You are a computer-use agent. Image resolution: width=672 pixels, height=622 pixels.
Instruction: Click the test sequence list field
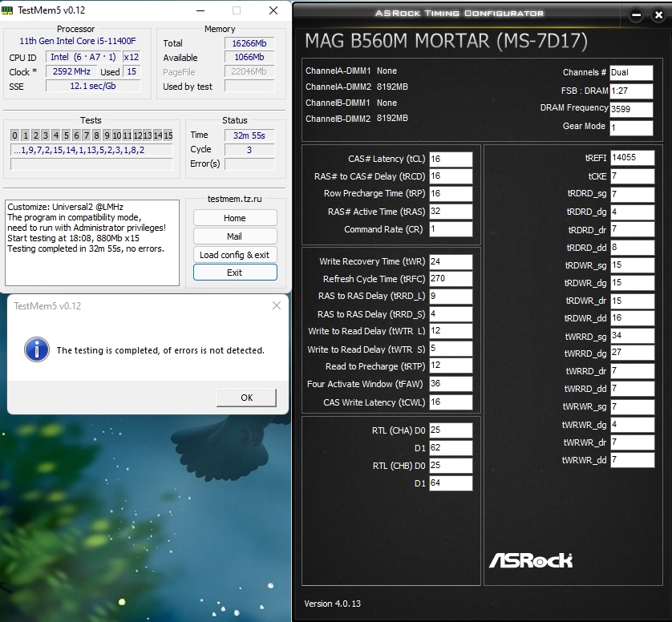pos(91,150)
